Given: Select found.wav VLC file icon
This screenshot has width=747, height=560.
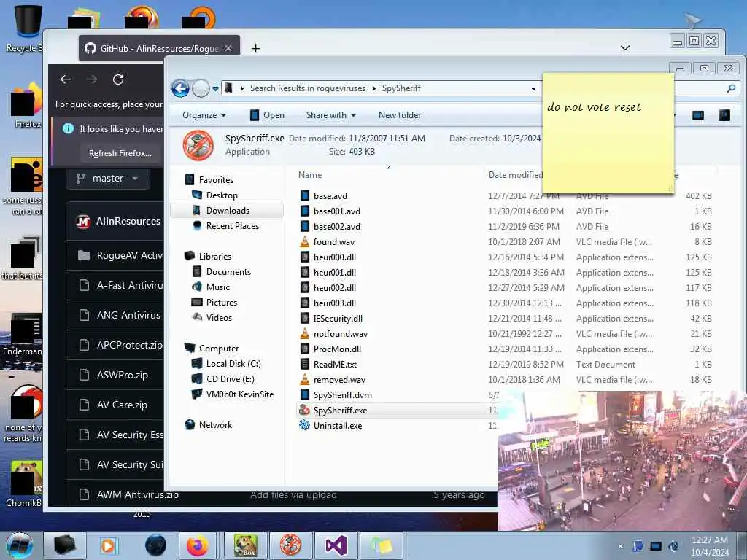Looking at the screenshot, I should pos(305,242).
